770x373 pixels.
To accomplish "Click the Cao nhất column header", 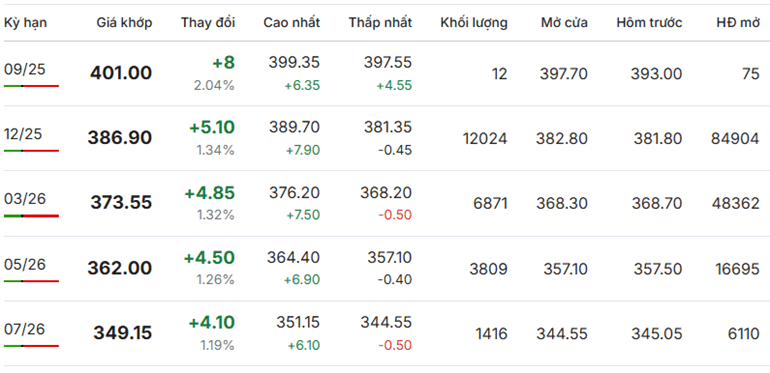I will pos(292,23).
